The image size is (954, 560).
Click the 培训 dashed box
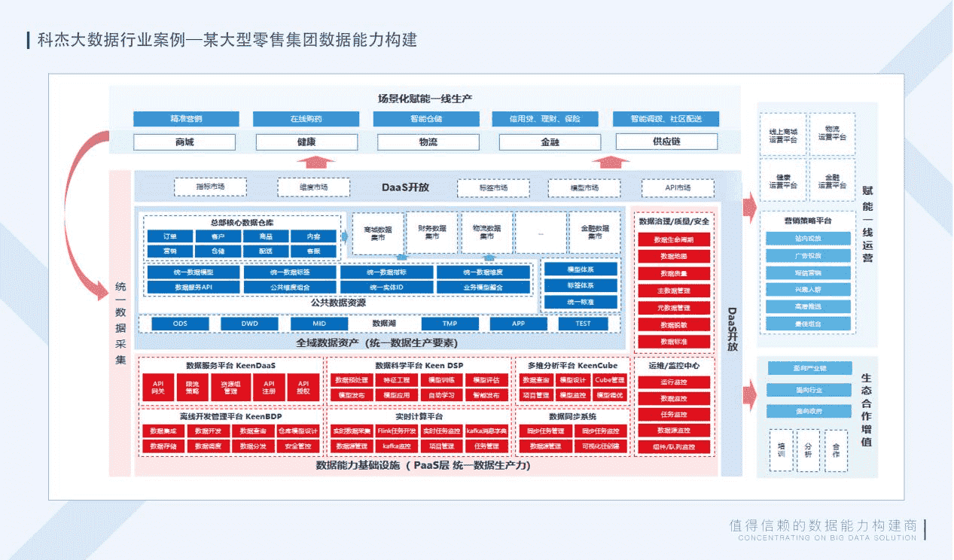coord(781,450)
